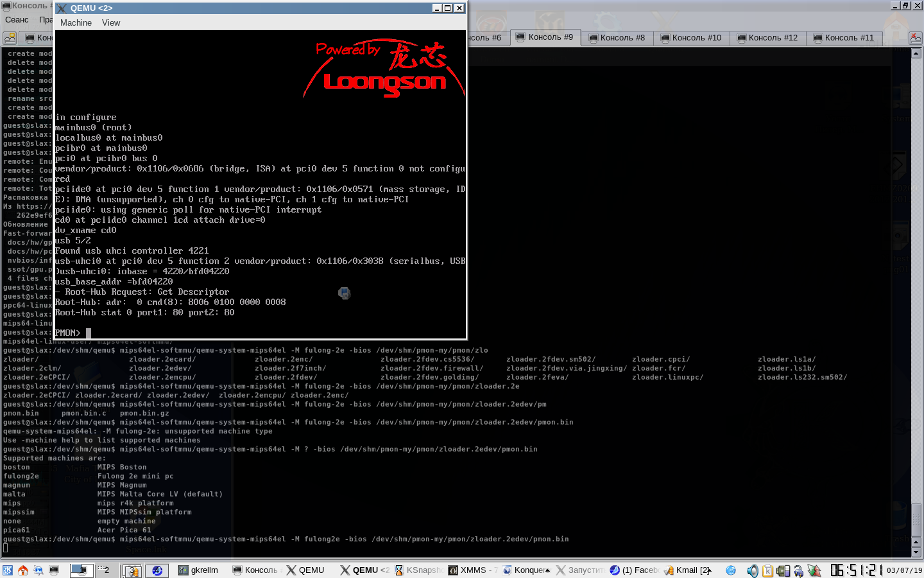The width and height of the screenshot is (924, 578).
Task: Open the volume speaker tray icon
Action: pyautogui.click(x=753, y=570)
